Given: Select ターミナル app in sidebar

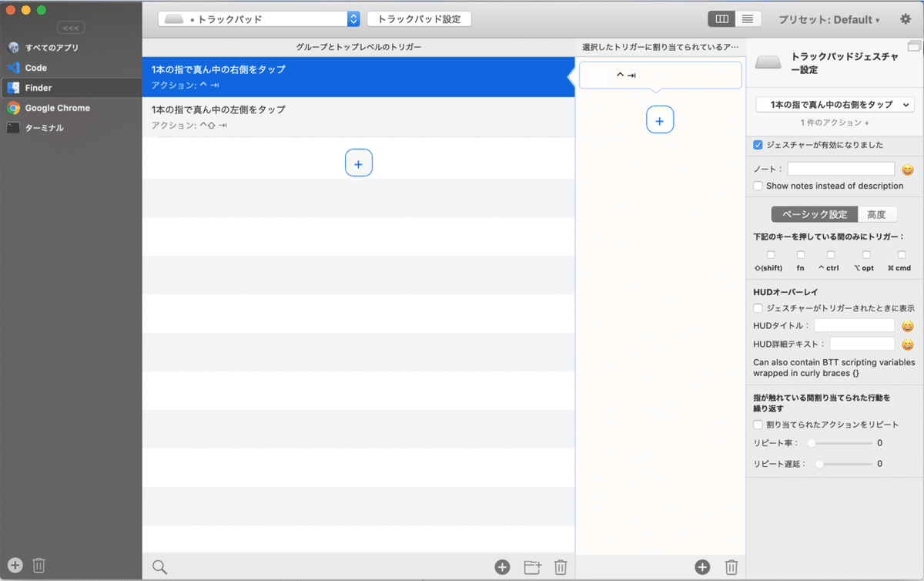Looking at the screenshot, I should 71,128.
